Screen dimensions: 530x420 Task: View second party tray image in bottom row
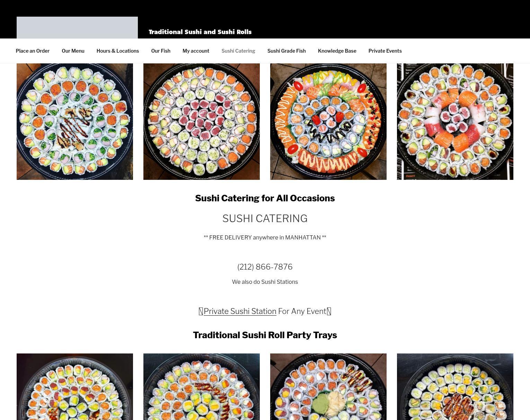point(202,387)
